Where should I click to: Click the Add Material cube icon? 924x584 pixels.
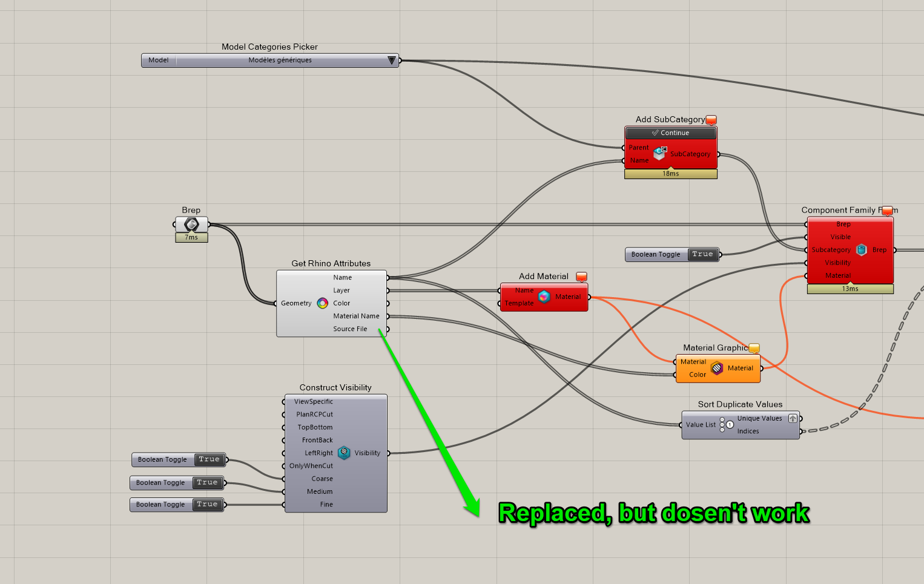click(x=544, y=297)
